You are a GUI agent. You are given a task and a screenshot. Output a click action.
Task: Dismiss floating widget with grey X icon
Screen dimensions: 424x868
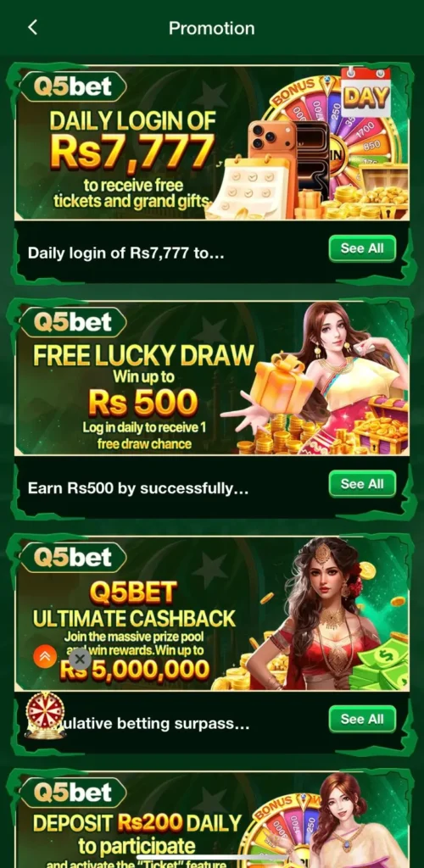tap(81, 659)
